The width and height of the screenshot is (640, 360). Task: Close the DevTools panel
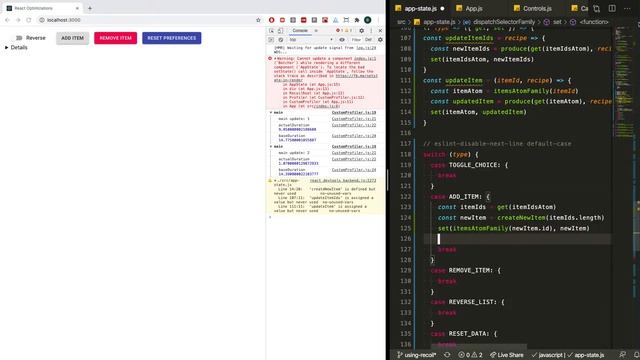pos(380,31)
